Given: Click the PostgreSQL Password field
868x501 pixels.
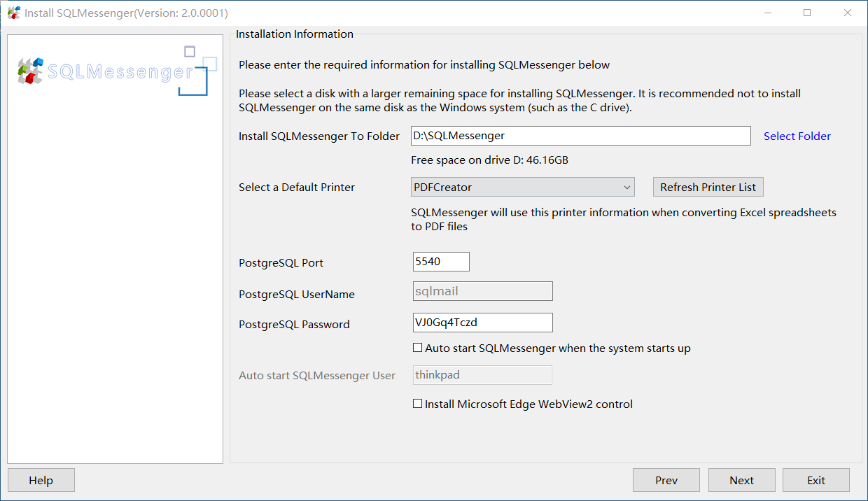Looking at the screenshot, I should click(x=483, y=322).
